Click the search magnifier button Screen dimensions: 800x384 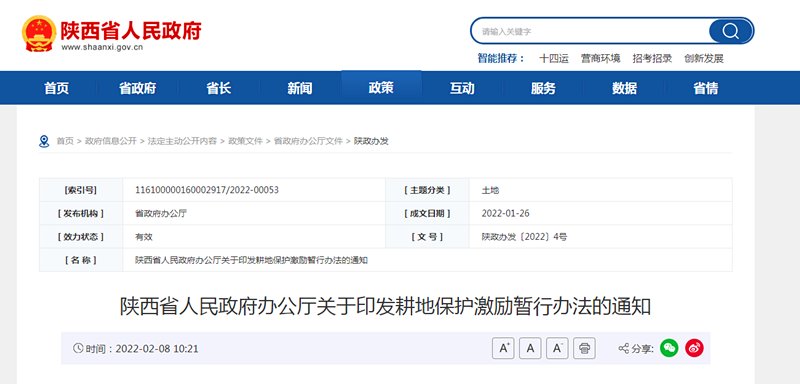(730, 31)
